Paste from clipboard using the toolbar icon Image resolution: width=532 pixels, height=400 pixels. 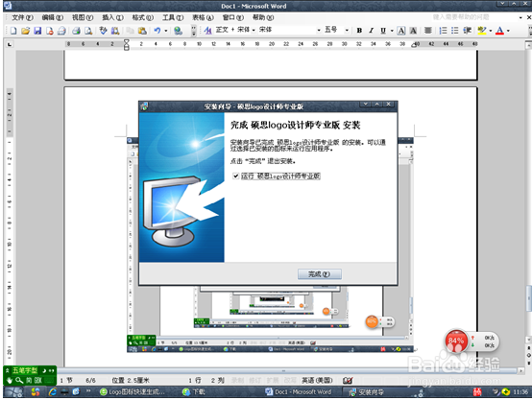142,31
